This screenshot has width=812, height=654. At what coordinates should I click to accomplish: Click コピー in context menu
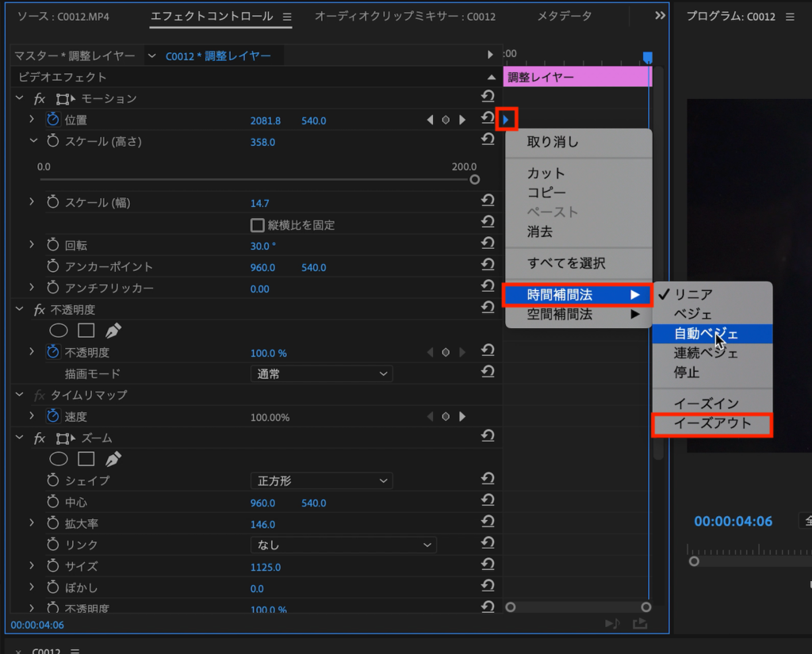[578, 193]
